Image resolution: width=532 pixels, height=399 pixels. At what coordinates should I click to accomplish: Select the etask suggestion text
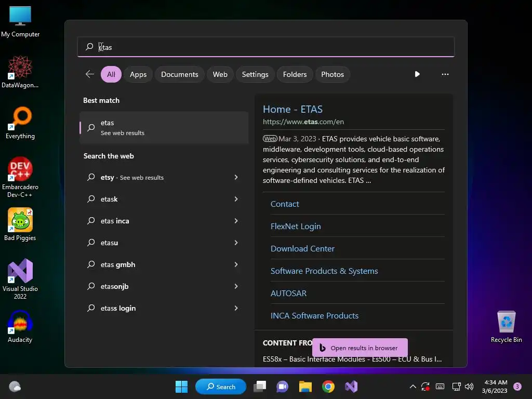pyautogui.click(x=109, y=199)
